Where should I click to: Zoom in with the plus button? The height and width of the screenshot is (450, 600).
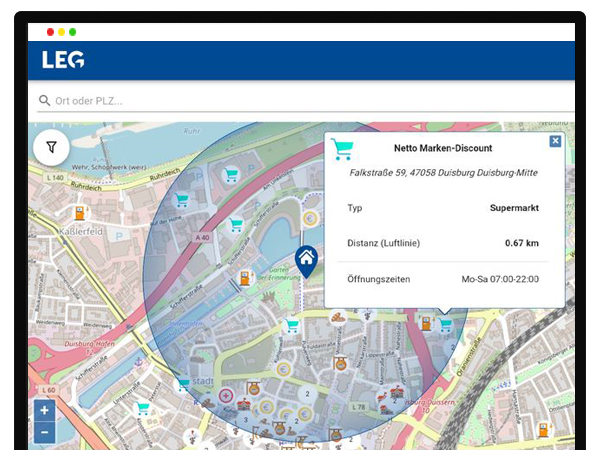(x=45, y=410)
